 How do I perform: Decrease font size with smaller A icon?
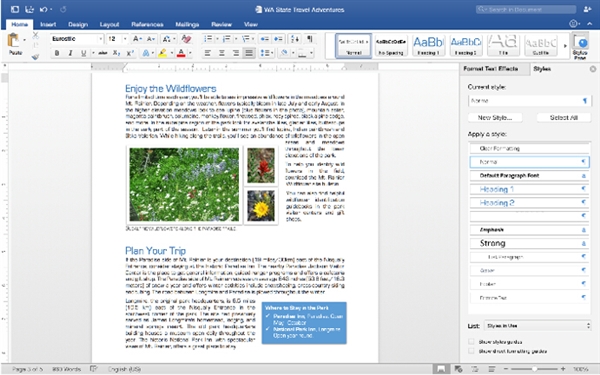tap(151, 39)
